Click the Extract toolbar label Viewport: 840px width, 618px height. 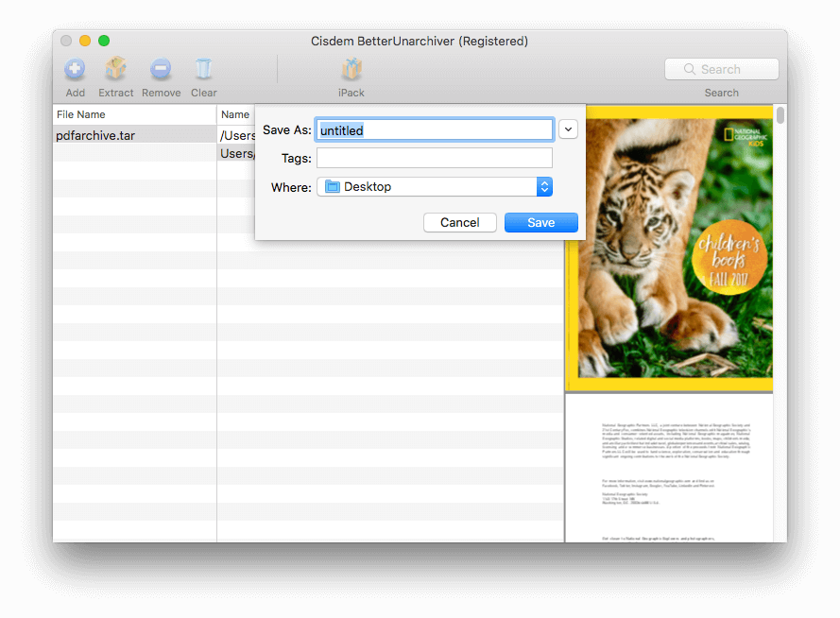(x=115, y=93)
